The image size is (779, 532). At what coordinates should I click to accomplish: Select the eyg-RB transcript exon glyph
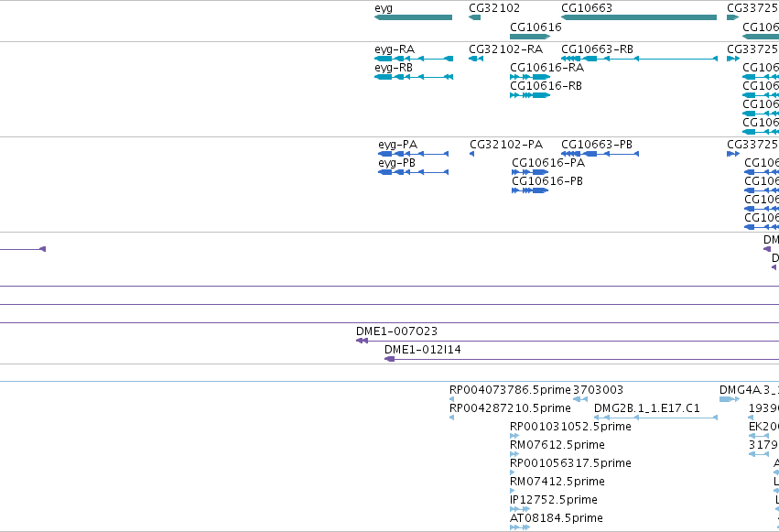tap(414, 77)
